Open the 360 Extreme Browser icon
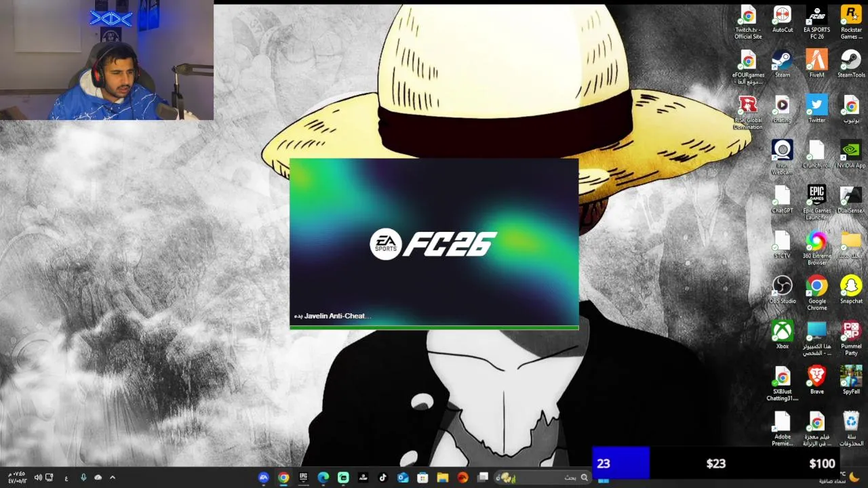868x488 pixels. 817,248
